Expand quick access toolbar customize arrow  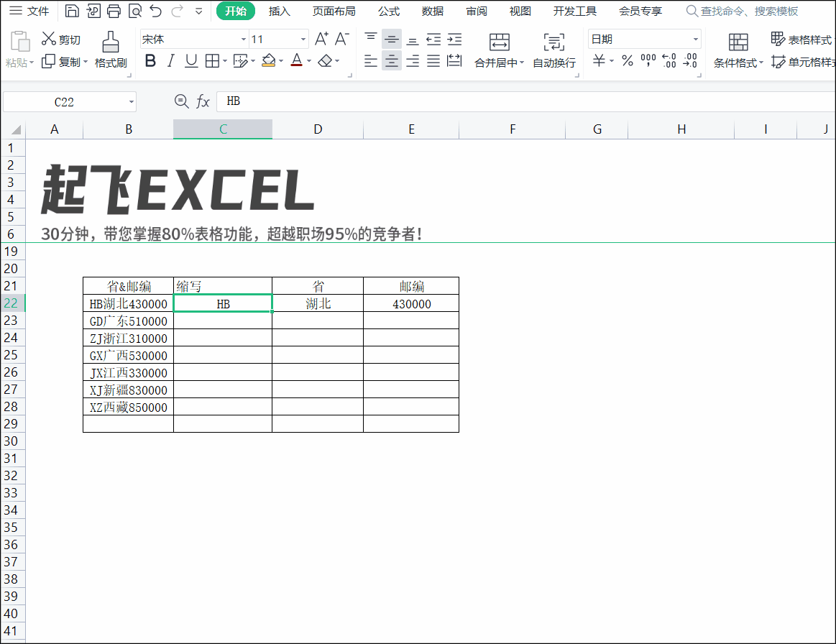point(199,11)
